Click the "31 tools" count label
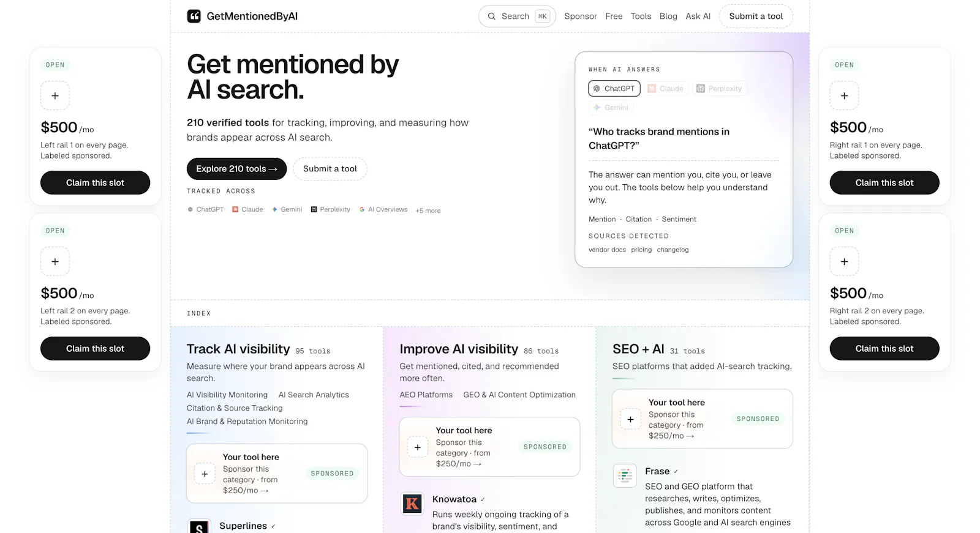Viewport: 980px width, 533px height. pyautogui.click(x=687, y=351)
